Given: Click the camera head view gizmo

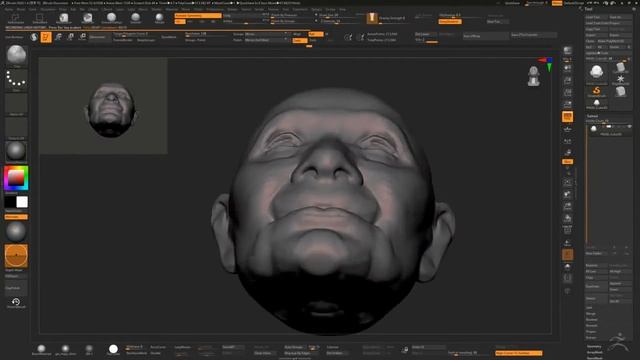Looking at the screenshot, I should (x=533, y=76).
